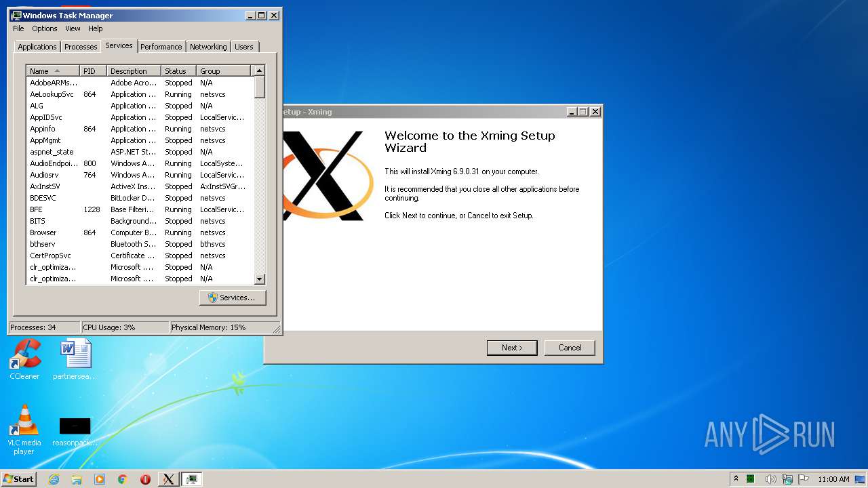
Task: Open the File menu in Task Manager
Action: tap(18, 28)
